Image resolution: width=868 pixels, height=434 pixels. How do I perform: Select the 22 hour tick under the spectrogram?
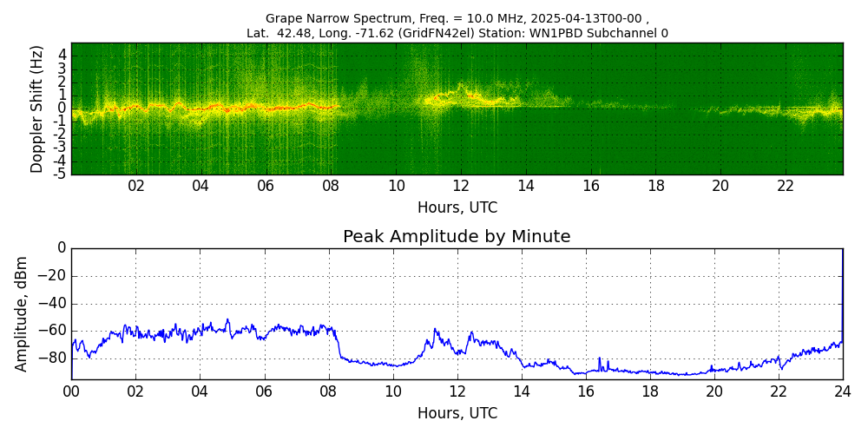pyautogui.click(x=786, y=186)
